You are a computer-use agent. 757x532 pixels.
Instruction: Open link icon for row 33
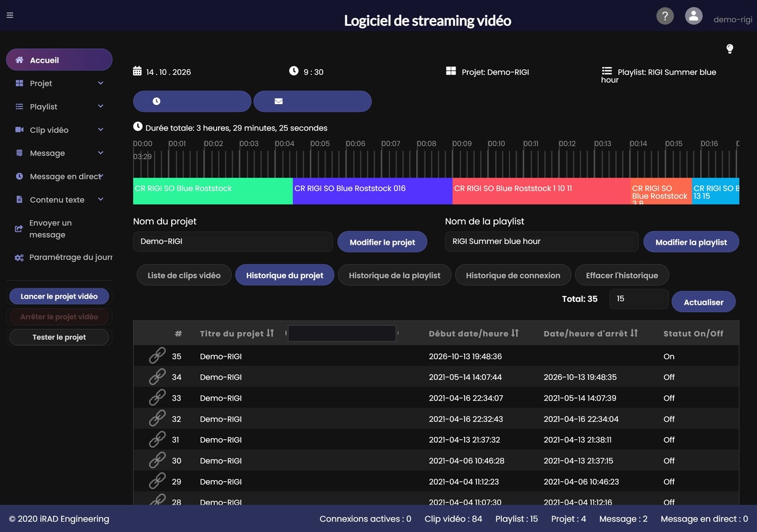(x=157, y=397)
